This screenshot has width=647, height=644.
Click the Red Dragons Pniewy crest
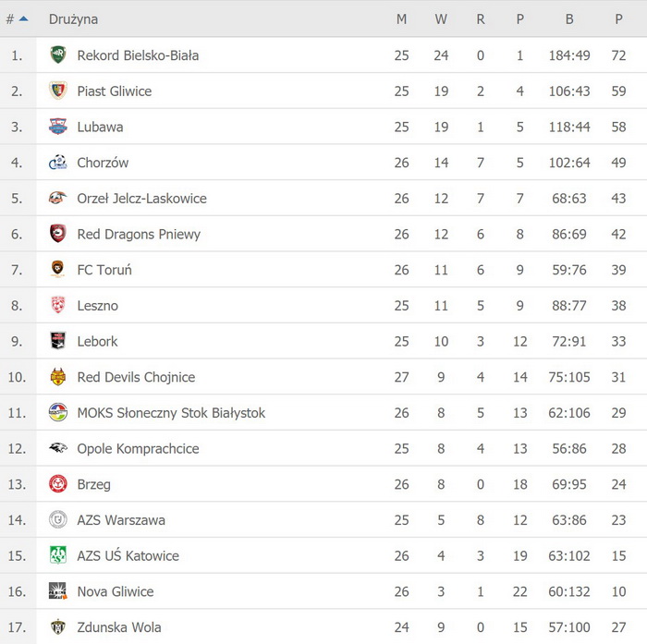click(58, 234)
